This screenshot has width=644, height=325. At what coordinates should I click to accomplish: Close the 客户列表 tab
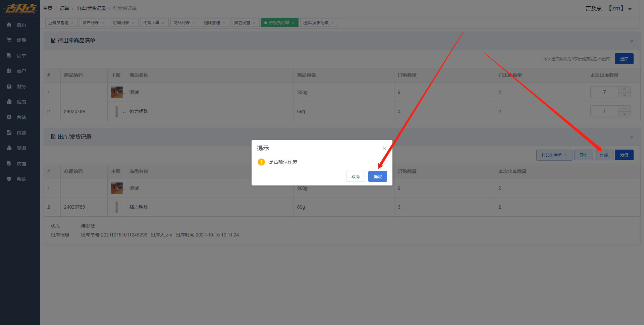(103, 23)
